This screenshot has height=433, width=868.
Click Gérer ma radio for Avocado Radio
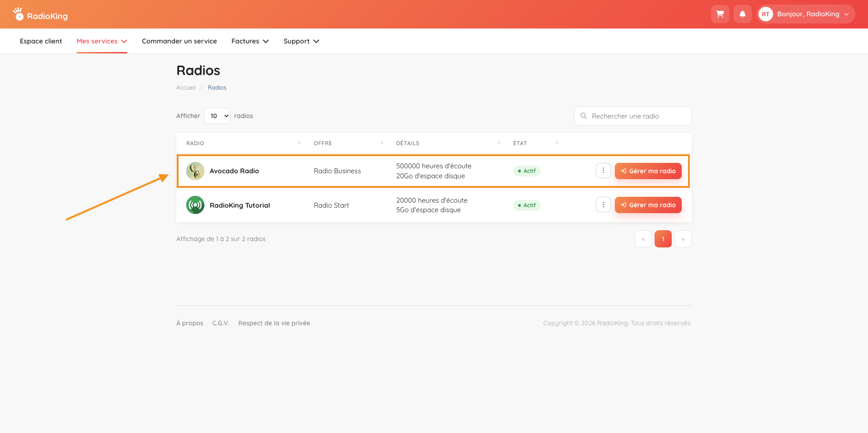648,171
